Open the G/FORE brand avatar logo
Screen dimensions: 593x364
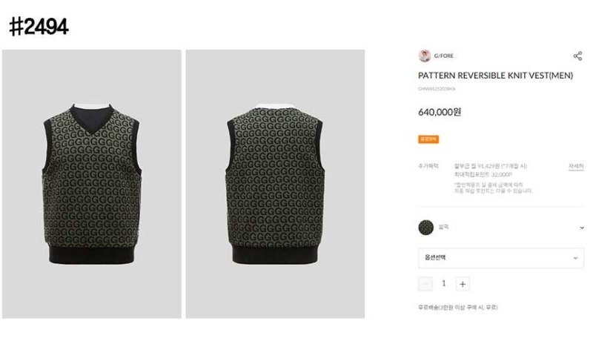pos(424,56)
